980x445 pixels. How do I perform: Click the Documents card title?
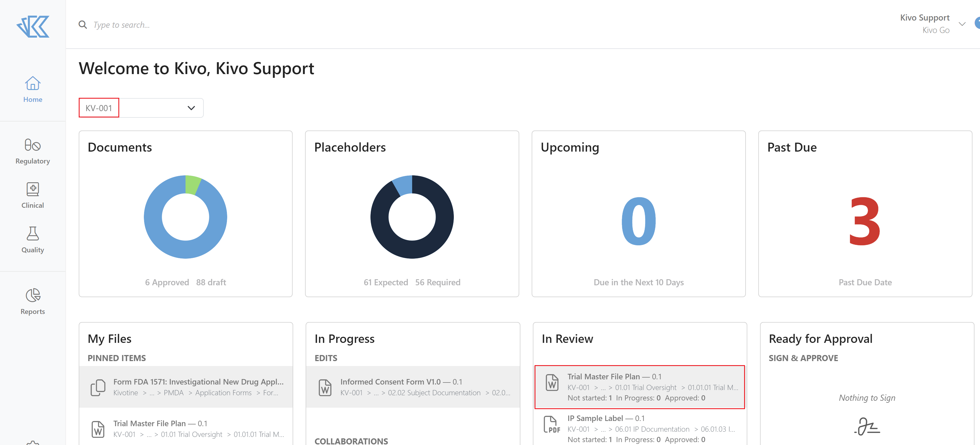[x=120, y=147]
